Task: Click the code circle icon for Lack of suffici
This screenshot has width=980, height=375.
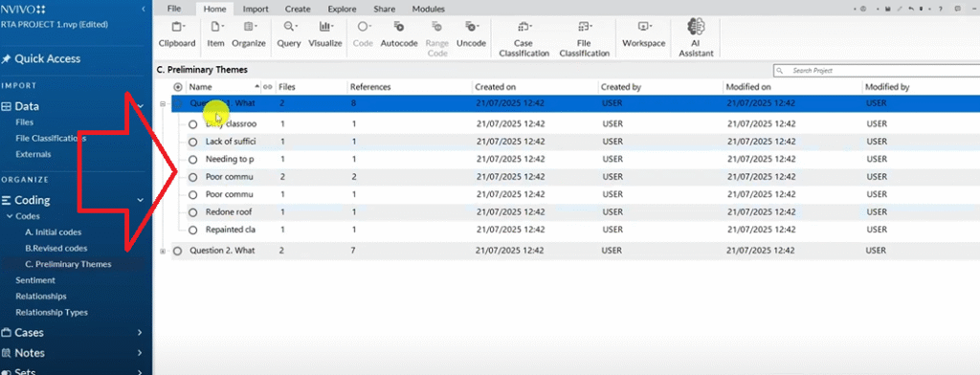Action: (x=192, y=142)
